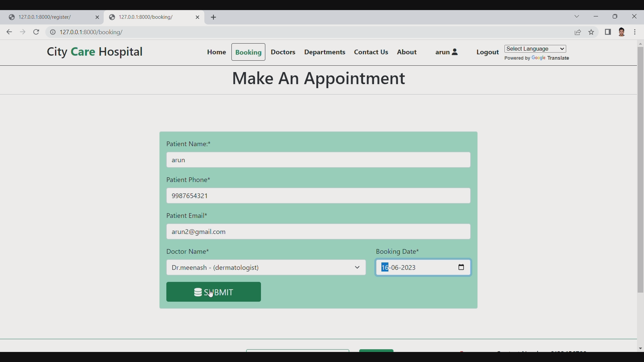The height and width of the screenshot is (362, 644).
Task: Open the browser three-dot menu
Action: pos(636,32)
